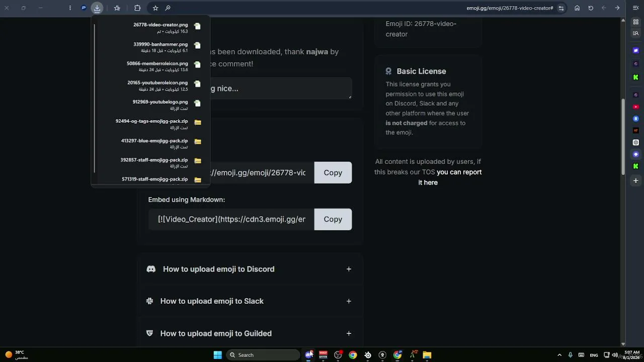This screenshot has width=644, height=362.
Task: Navigate forward with the right arrow
Action: click(617, 8)
